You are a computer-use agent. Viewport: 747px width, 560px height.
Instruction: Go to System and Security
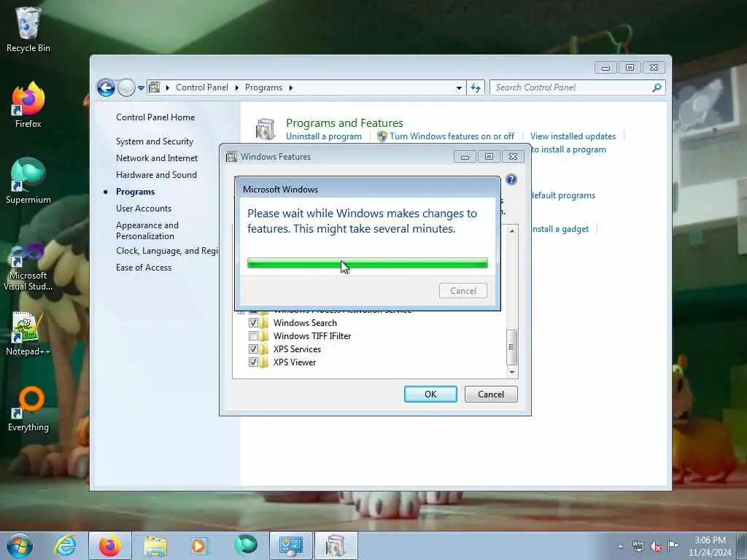point(155,141)
